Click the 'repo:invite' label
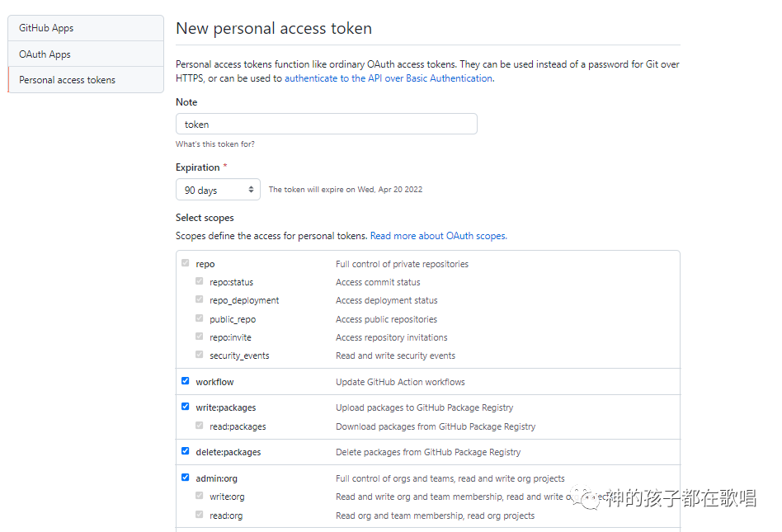 click(x=230, y=337)
